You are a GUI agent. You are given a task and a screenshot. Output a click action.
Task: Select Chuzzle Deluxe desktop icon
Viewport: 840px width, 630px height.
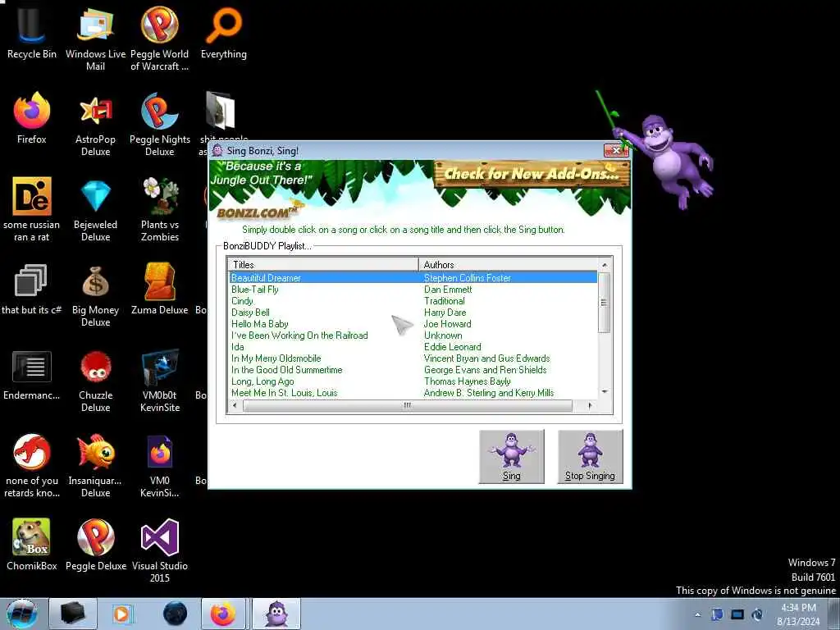pos(95,381)
